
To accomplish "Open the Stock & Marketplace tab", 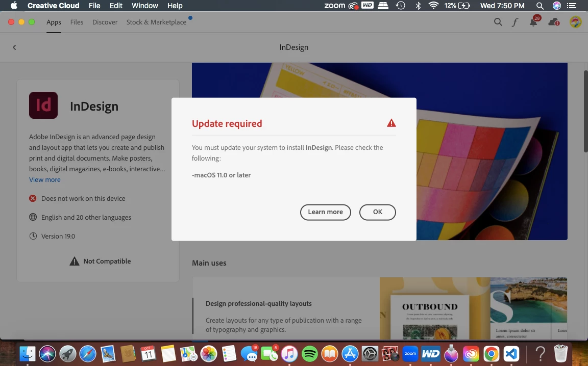I will [156, 22].
